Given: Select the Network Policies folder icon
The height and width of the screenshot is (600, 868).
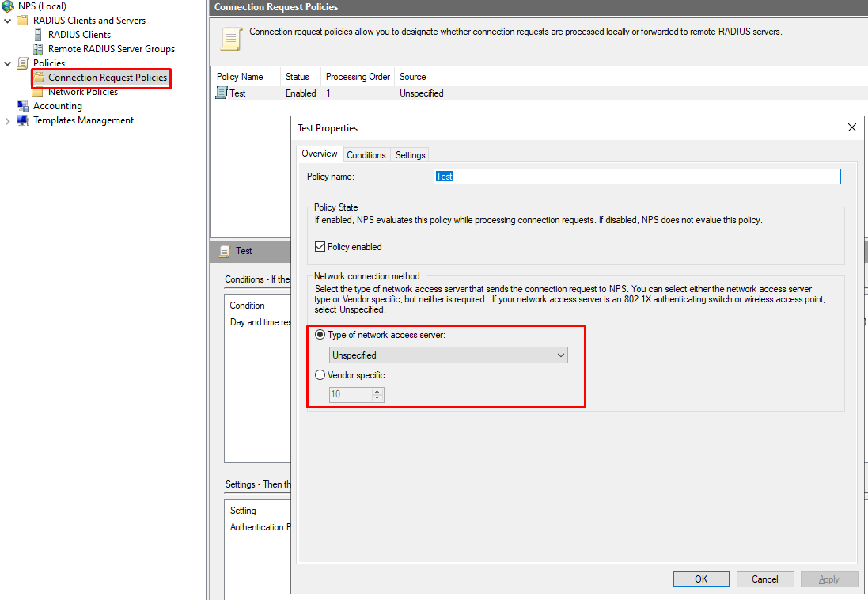Looking at the screenshot, I should click(x=38, y=93).
